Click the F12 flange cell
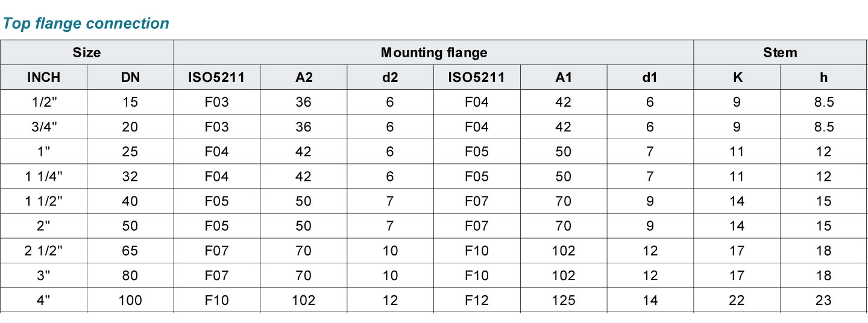 click(477, 300)
